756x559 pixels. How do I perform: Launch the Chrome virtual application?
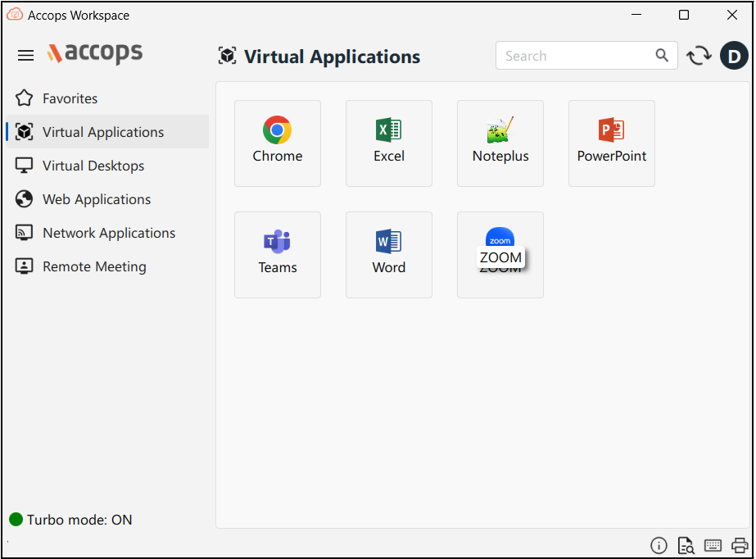coord(277,143)
